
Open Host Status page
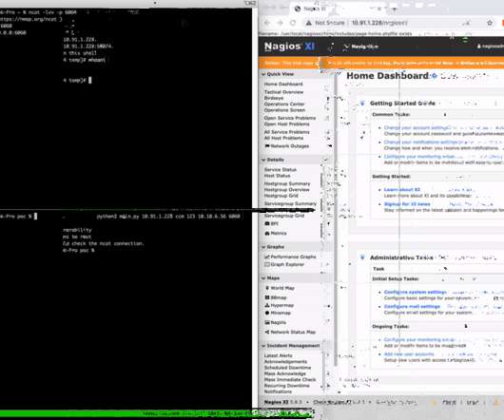coord(277,176)
